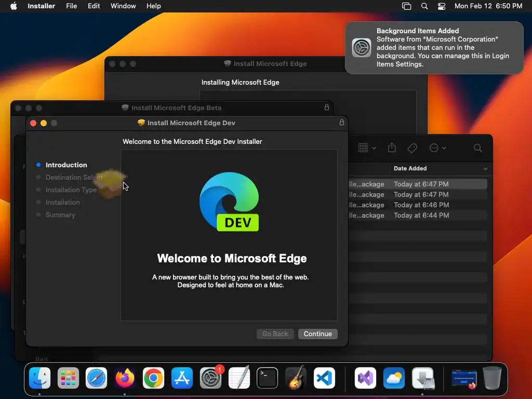Viewport: 532px width, 399px height.
Task: Select the Summary step in sidebar
Action: tap(60, 215)
